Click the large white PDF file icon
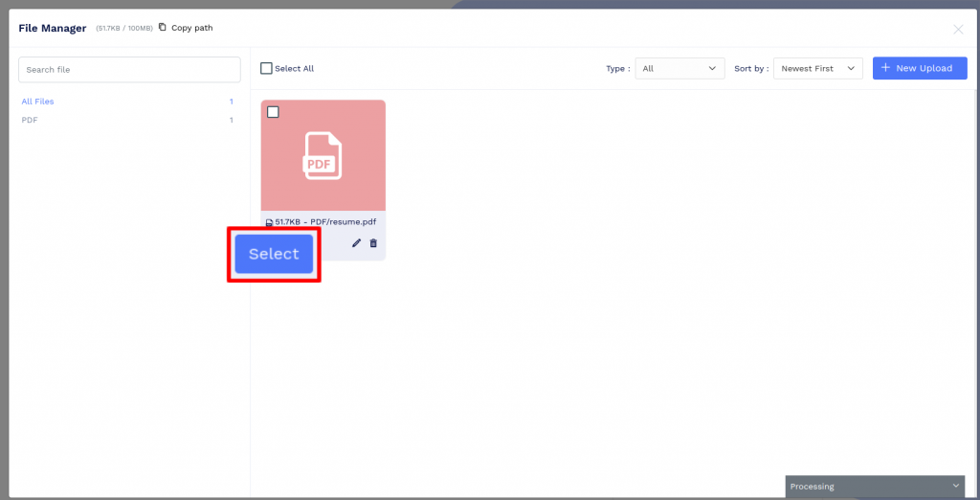Screen dimensions: 980x500 [x=323, y=155]
